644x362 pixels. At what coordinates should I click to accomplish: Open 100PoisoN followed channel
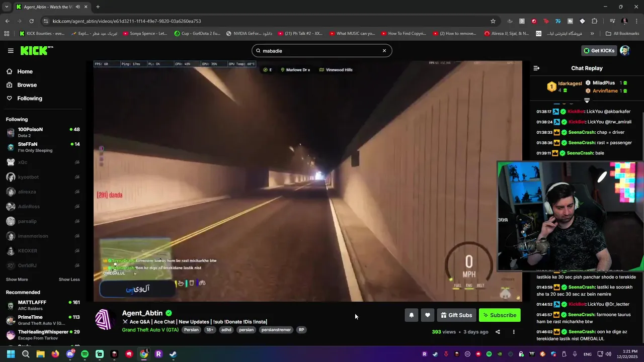pos(43,132)
